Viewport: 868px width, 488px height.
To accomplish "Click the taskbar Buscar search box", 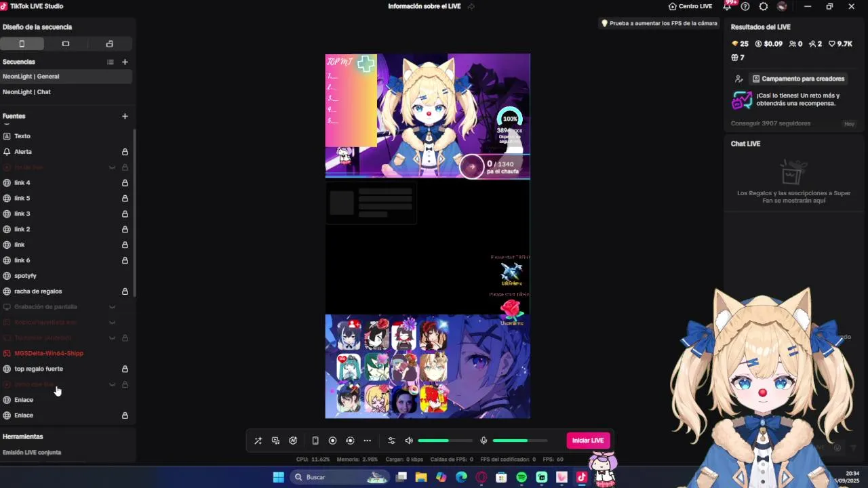I will click(340, 477).
